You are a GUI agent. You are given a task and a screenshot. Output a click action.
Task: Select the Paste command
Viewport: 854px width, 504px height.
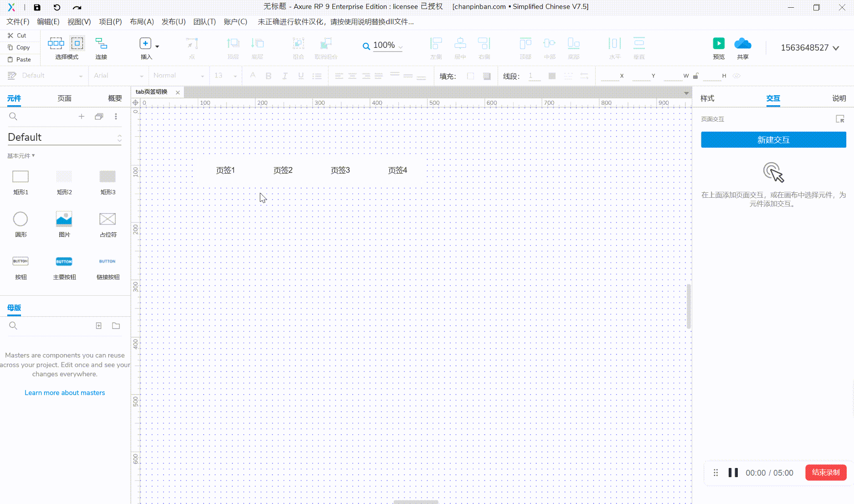[x=19, y=60]
